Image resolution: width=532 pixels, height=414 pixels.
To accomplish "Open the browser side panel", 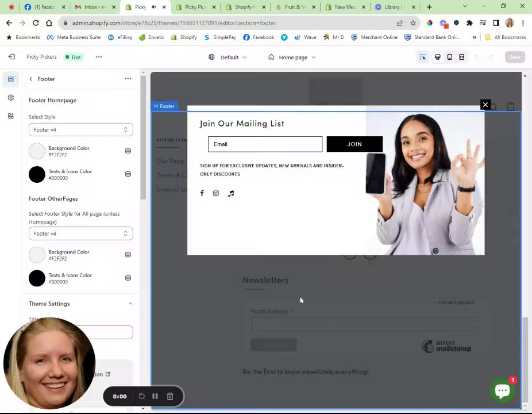I will (496, 23).
